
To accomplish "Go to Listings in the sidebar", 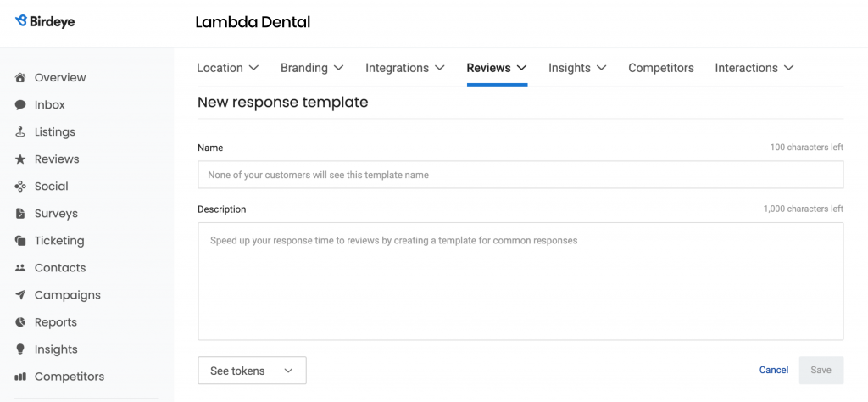I will click(55, 131).
